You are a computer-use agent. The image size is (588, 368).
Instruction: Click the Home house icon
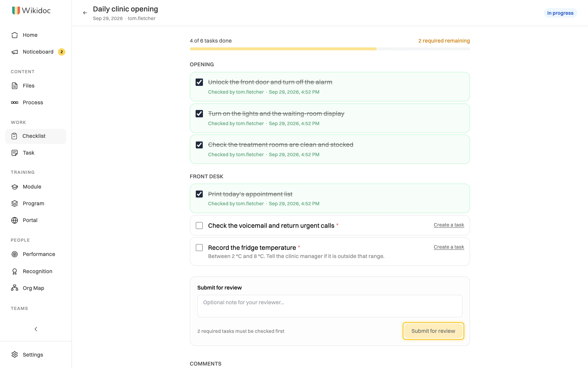[x=14, y=35]
